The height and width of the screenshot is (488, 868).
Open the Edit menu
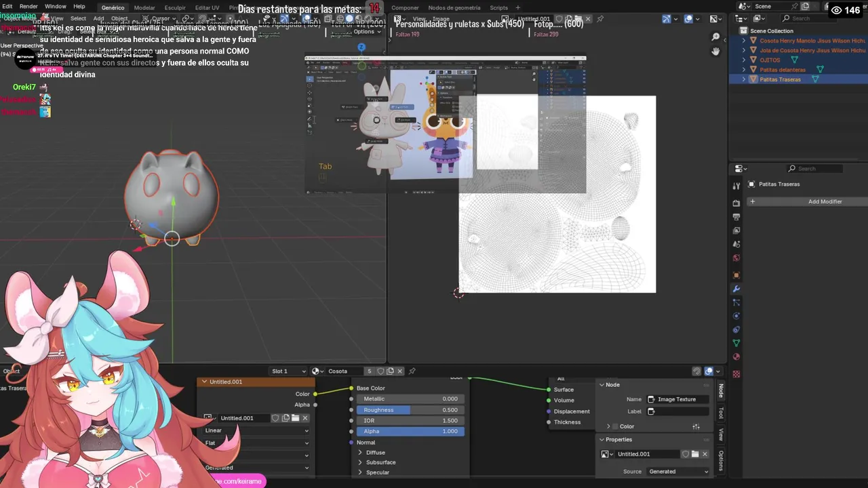(x=7, y=6)
